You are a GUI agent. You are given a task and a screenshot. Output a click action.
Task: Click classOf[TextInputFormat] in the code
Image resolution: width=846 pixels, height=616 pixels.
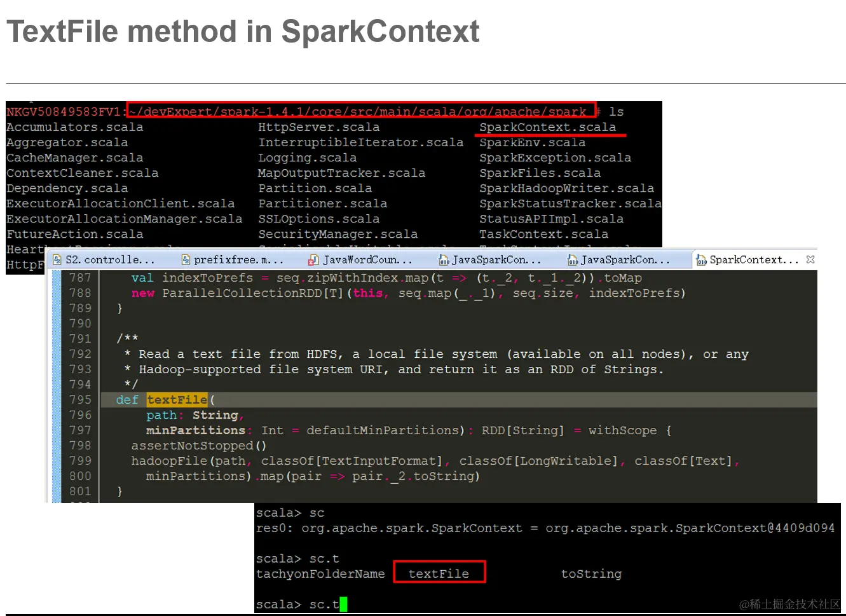[x=351, y=461]
